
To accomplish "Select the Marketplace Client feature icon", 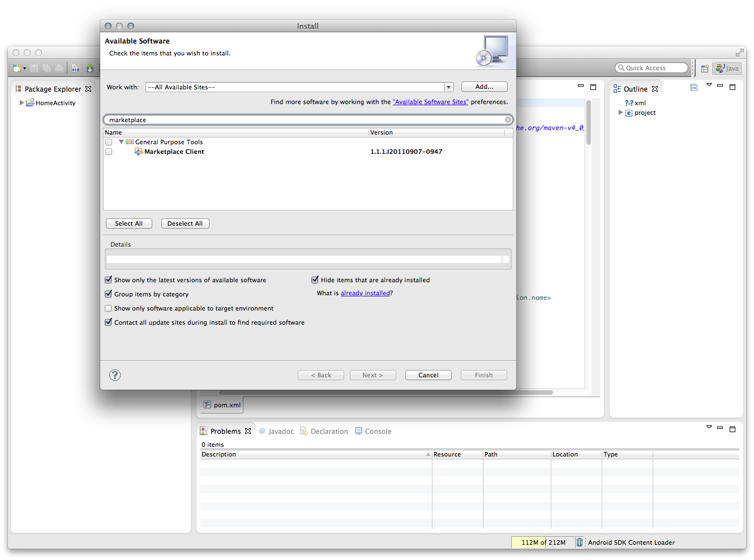I will coord(139,152).
